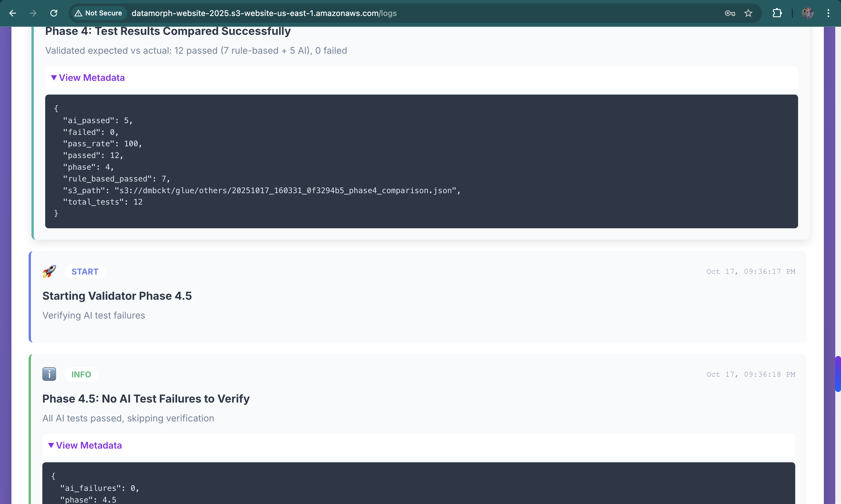Bookmark this page with the star icon
The width and height of the screenshot is (841, 504).
point(748,13)
